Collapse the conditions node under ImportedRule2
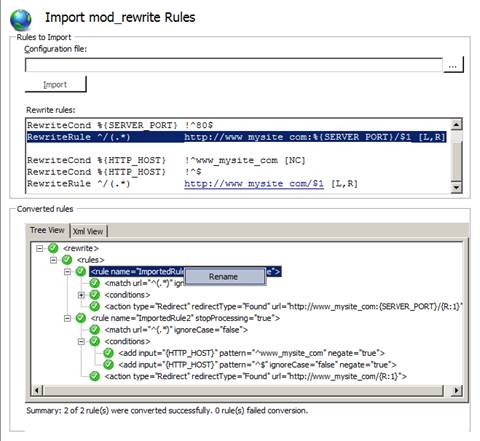Viewport: 480px width, 441px height. 81,341
